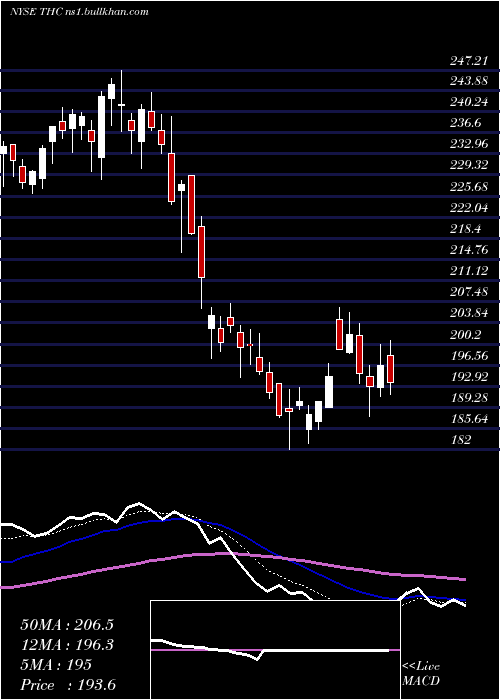Click the Price : 193.6 readout
The height and width of the screenshot is (700, 500).
(x=68, y=685)
